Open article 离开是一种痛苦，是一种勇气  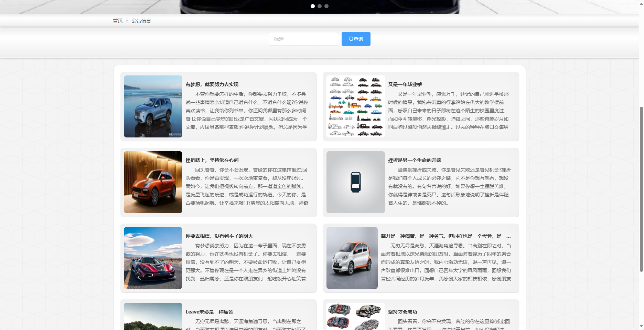(x=446, y=236)
